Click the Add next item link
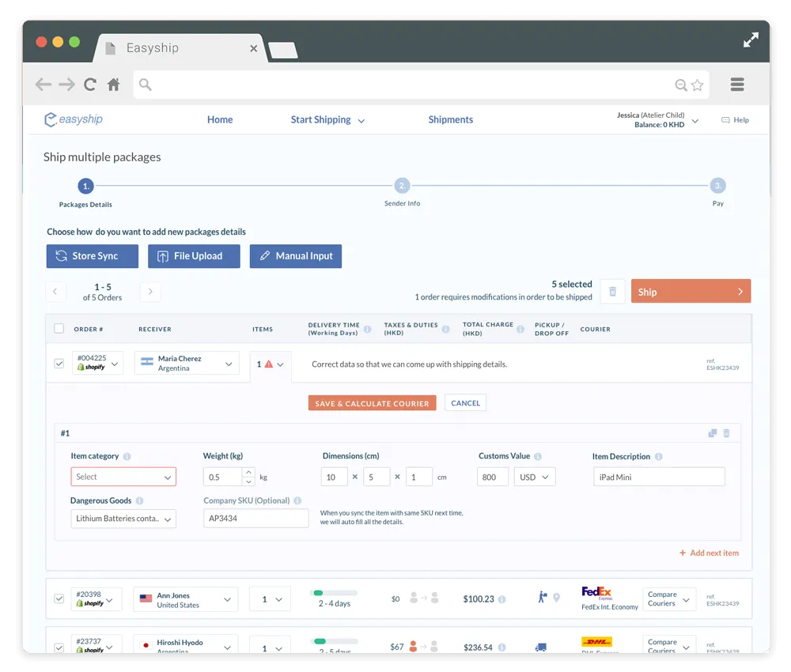791x672 pixels. coord(709,553)
